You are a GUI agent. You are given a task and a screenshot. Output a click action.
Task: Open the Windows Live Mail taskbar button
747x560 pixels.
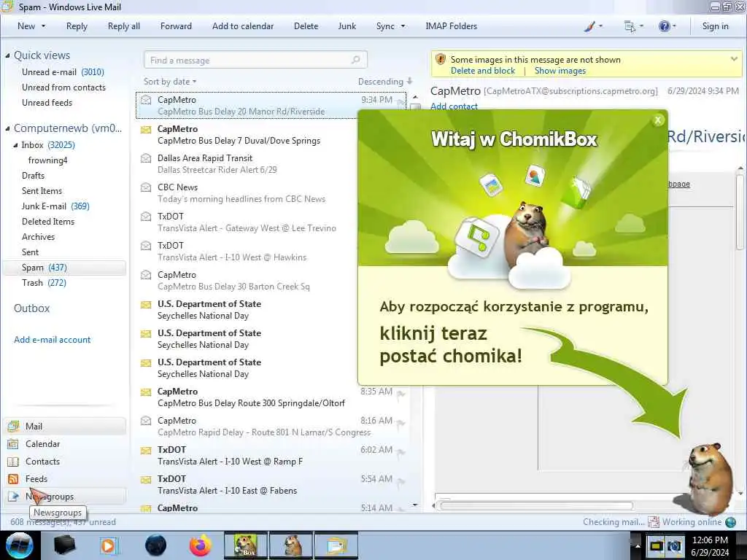[x=336, y=545]
